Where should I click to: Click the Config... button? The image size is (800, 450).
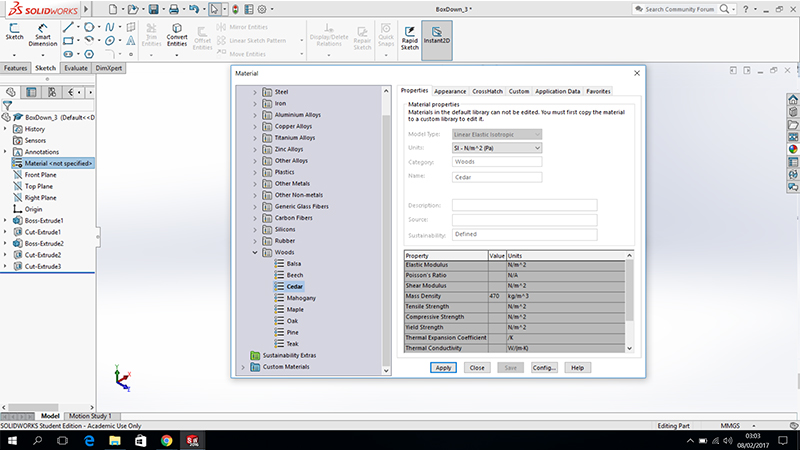pyautogui.click(x=544, y=368)
